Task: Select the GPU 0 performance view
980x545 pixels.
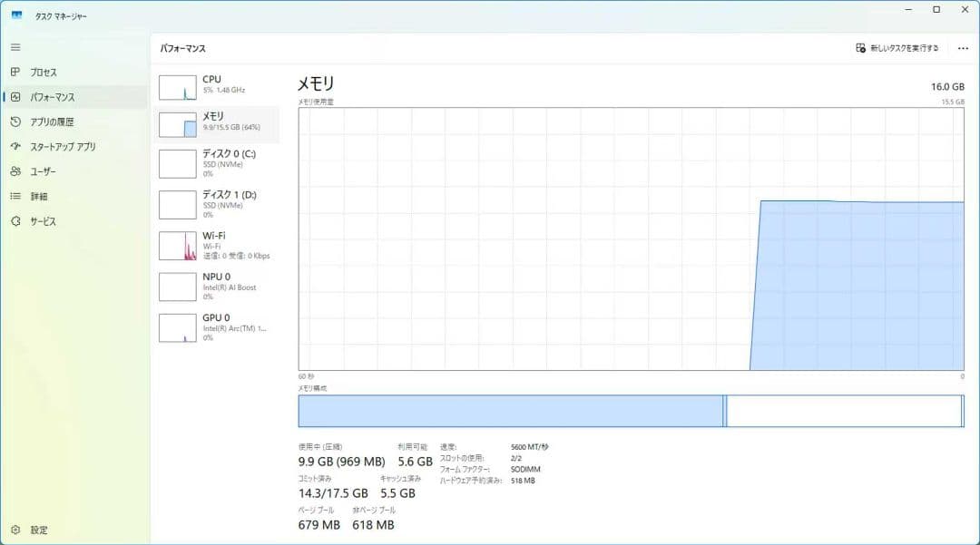Action: point(218,326)
